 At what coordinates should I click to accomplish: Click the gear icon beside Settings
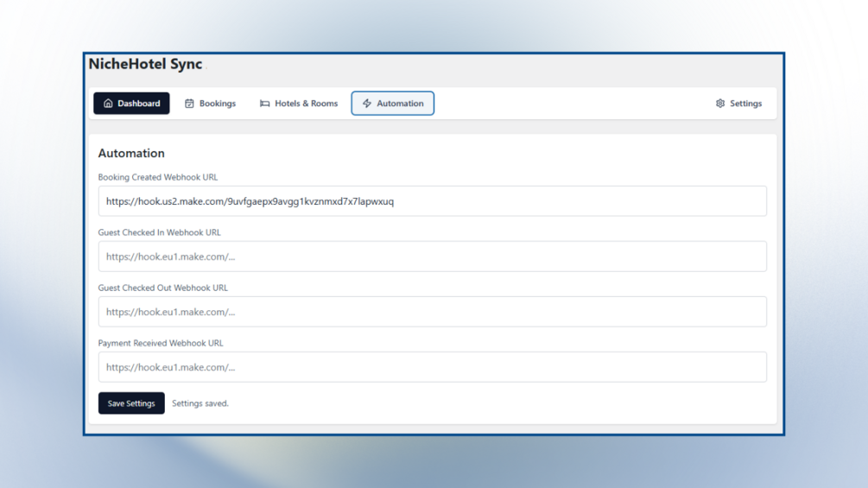click(x=720, y=104)
